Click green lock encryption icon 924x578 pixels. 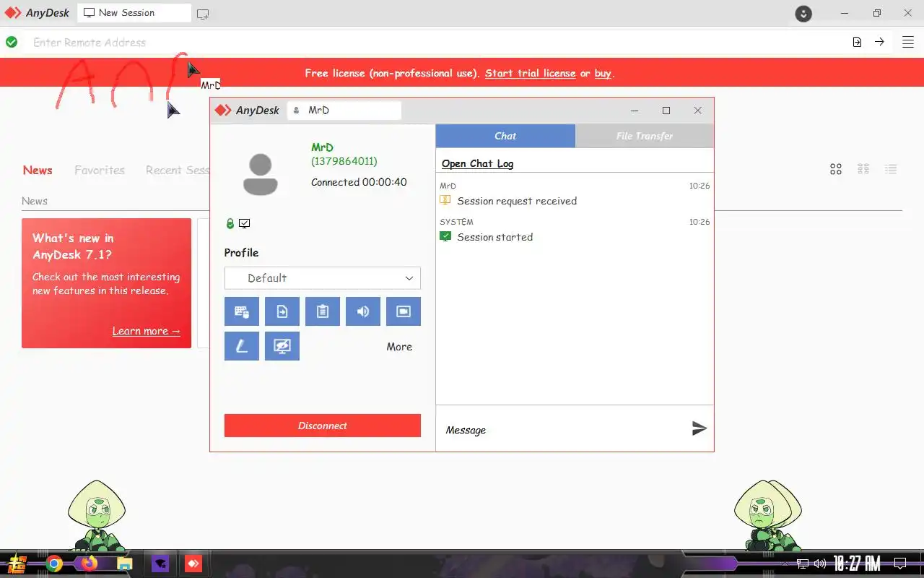230,224
